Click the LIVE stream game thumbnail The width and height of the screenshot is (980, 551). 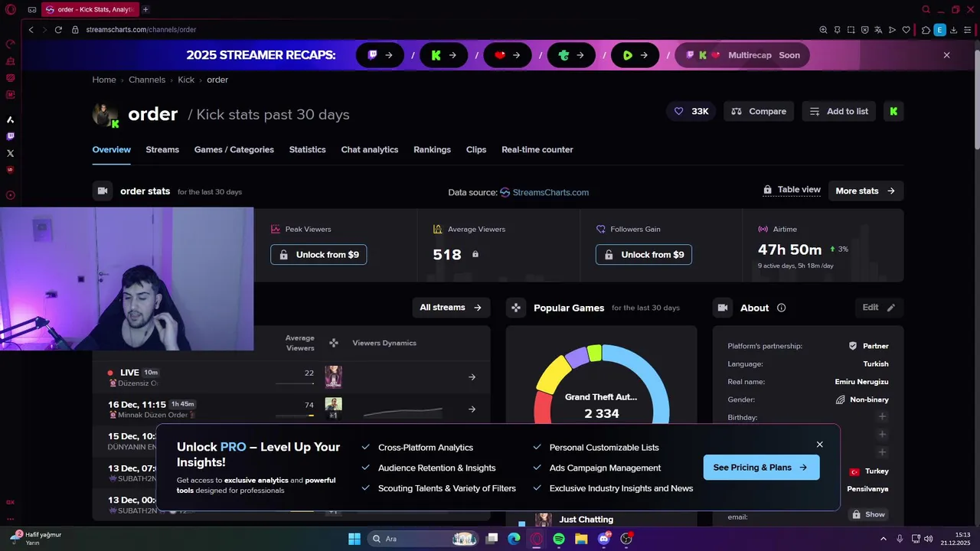pos(333,377)
